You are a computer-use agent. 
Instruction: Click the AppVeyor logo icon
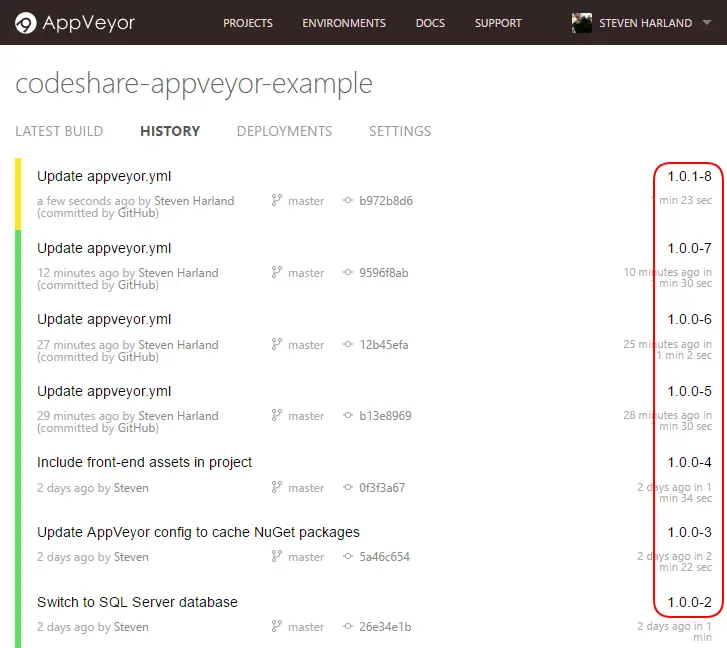point(26,23)
